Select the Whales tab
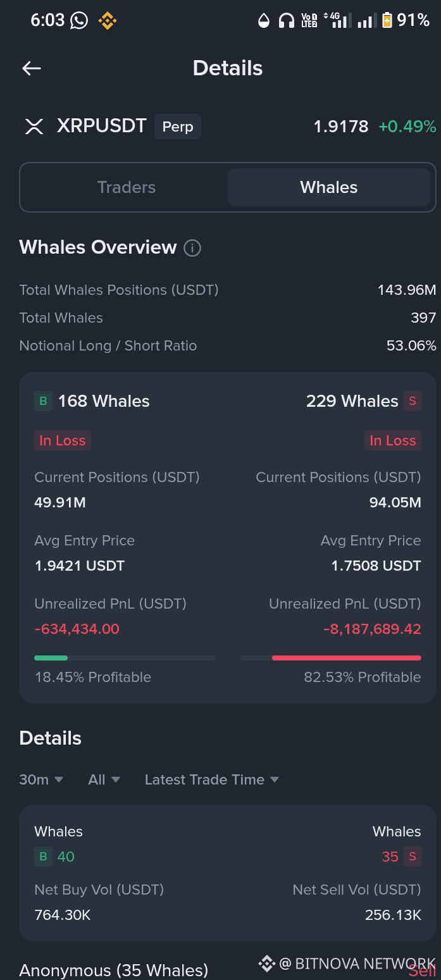 click(x=328, y=187)
